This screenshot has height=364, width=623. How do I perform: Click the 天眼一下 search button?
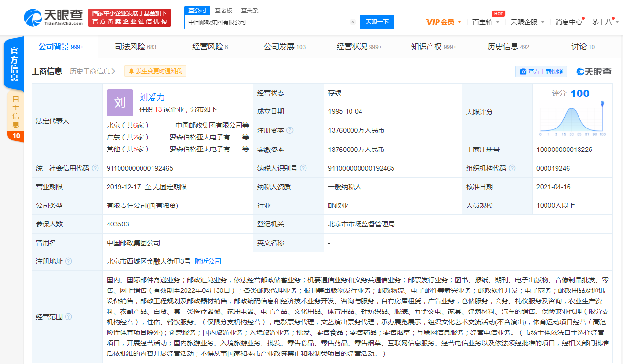click(377, 22)
